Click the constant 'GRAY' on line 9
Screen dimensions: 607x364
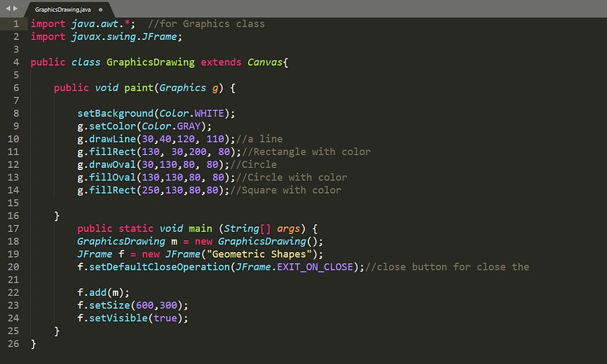click(189, 127)
